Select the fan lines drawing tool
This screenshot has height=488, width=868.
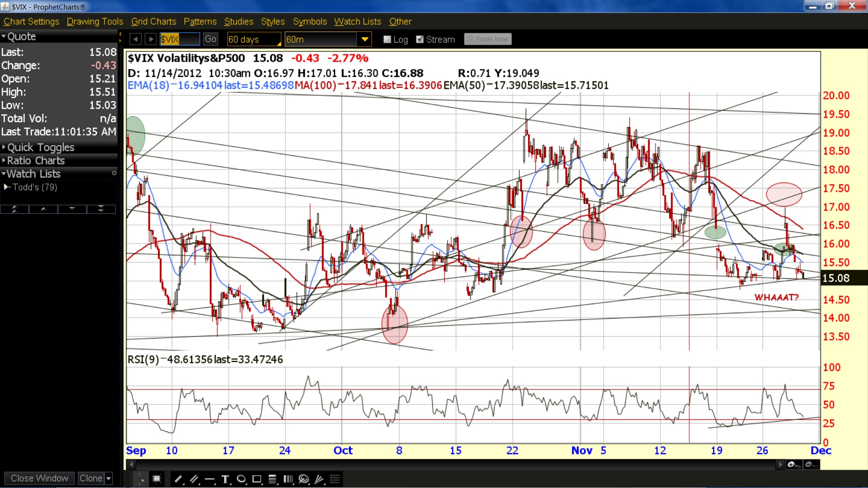(x=320, y=479)
